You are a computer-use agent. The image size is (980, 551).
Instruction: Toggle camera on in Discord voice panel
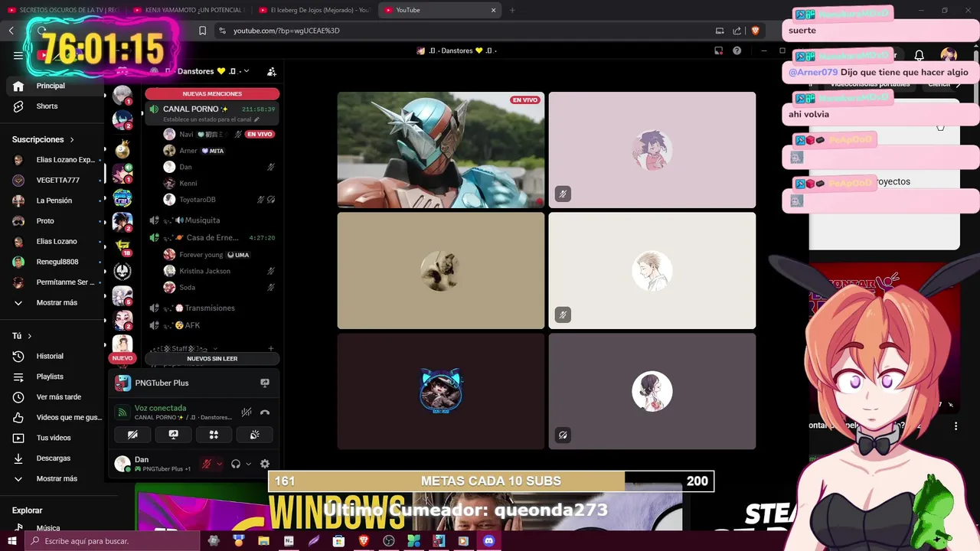tap(132, 435)
